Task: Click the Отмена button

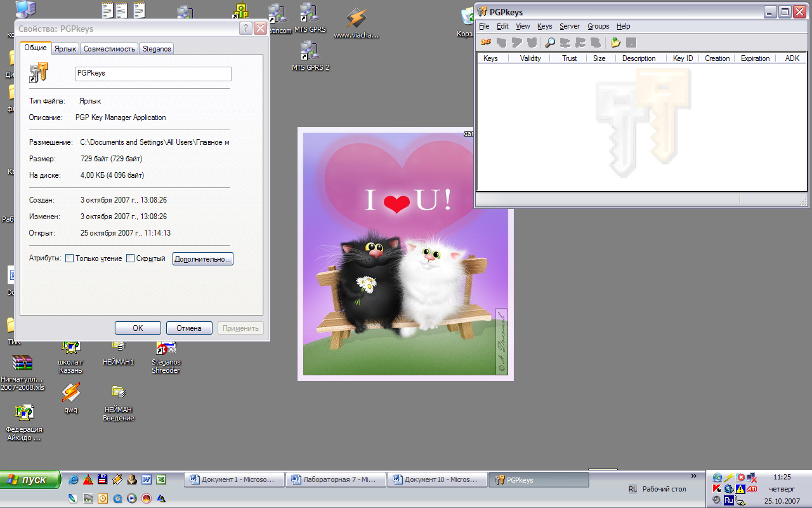Action: point(189,328)
